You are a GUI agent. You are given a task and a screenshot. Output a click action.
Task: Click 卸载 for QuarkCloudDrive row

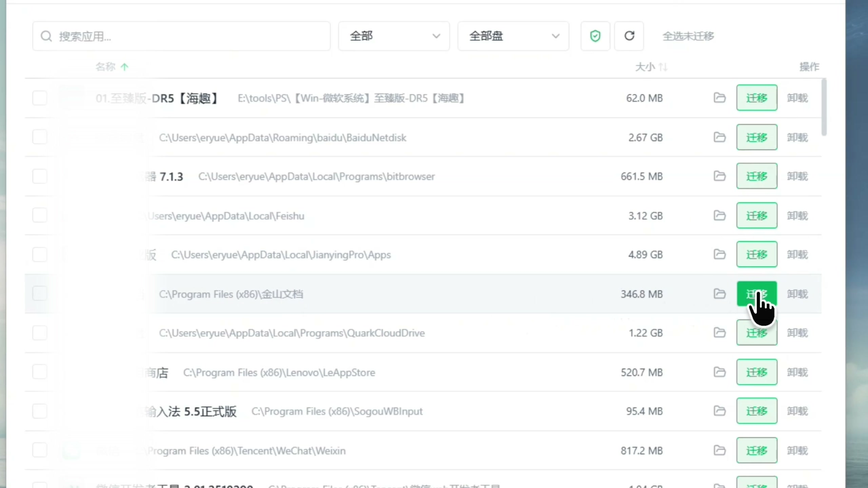pyautogui.click(x=797, y=333)
